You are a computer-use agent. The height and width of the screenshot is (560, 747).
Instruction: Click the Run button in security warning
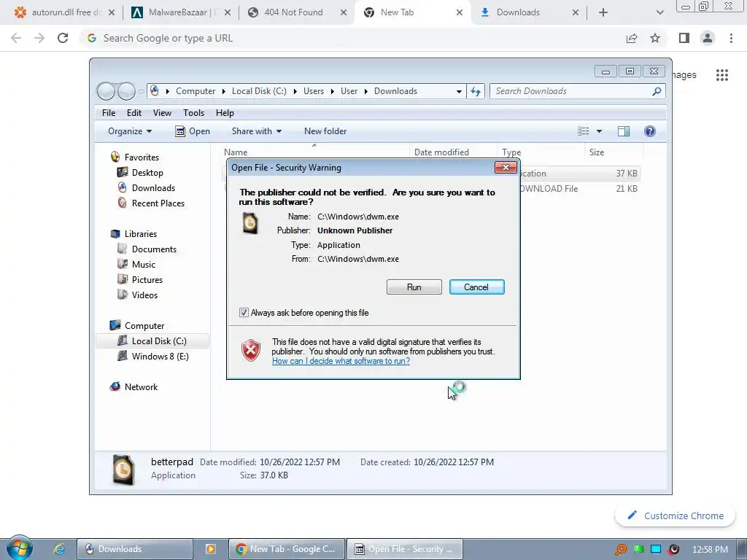pyautogui.click(x=414, y=287)
